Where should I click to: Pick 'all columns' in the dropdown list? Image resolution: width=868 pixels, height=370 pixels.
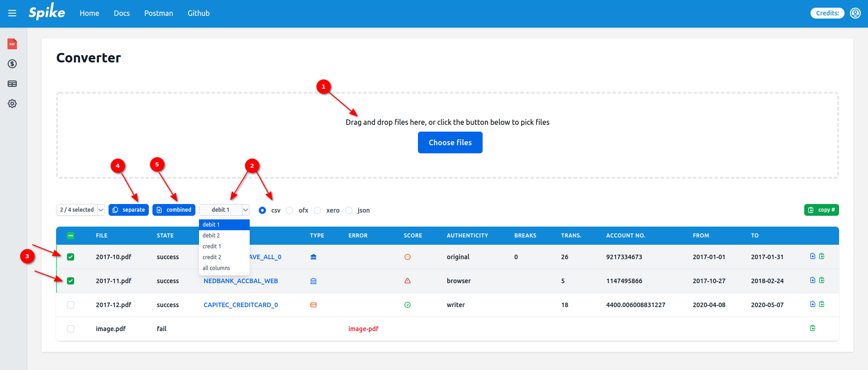coord(216,268)
